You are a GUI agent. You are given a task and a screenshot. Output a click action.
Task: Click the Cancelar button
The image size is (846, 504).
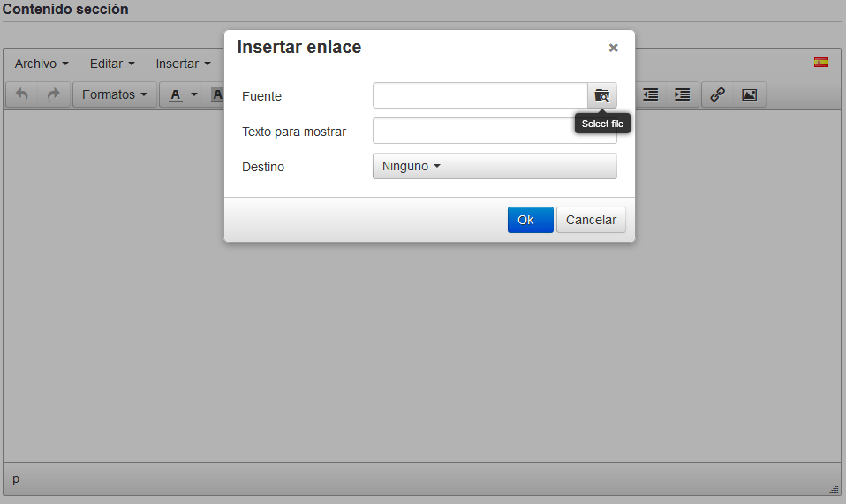591,220
